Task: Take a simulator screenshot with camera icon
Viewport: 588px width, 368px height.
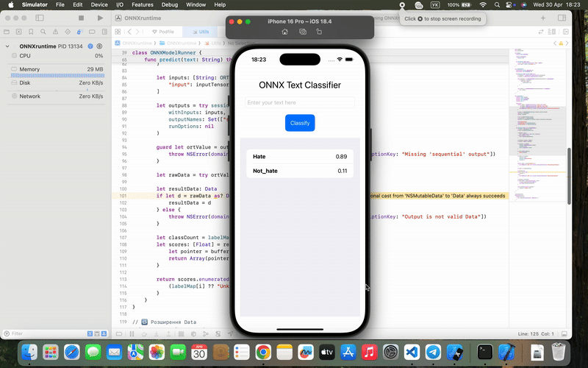Action: [303, 32]
